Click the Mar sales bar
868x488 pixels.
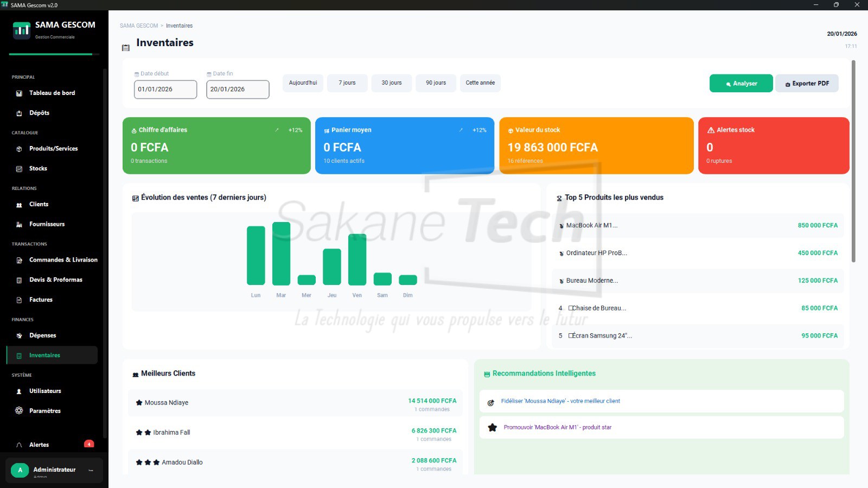pyautogui.click(x=281, y=253)
